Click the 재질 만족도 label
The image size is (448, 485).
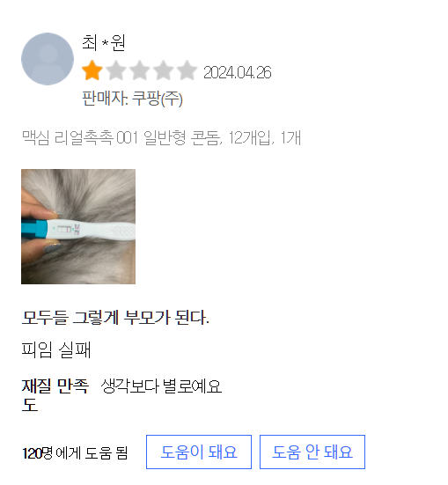[x=55, y=395]
